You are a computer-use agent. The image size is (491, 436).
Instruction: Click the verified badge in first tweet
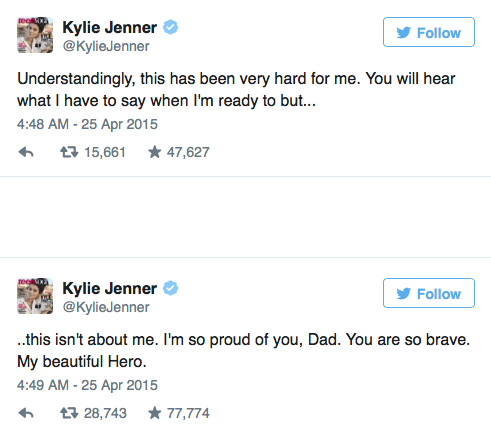click(170, 27)
